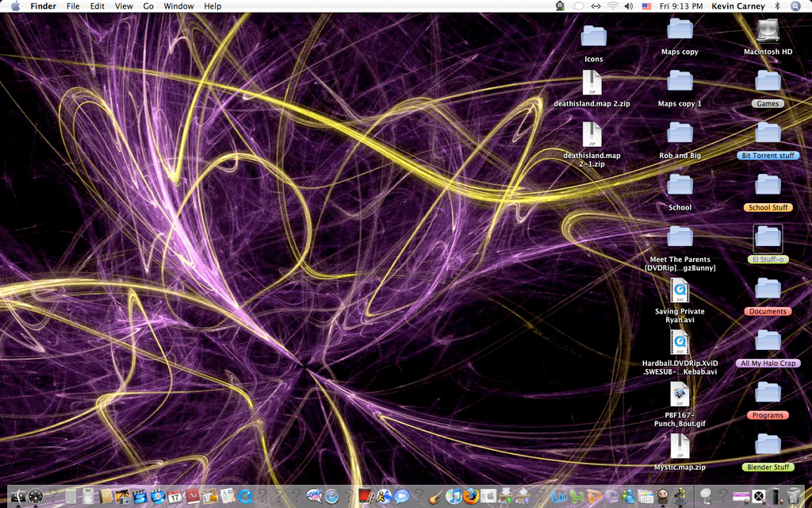
Task: Select the Programs folder
Action: [768, 392]
